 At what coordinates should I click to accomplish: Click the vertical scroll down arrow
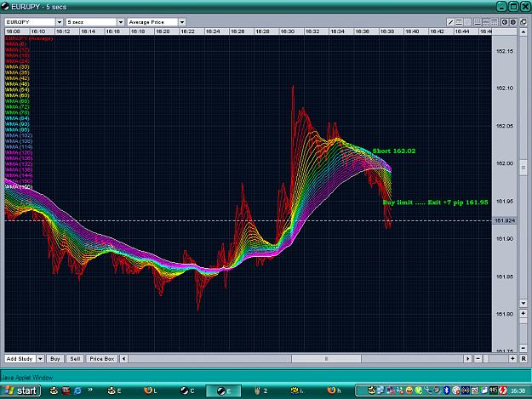pos(523,303)
